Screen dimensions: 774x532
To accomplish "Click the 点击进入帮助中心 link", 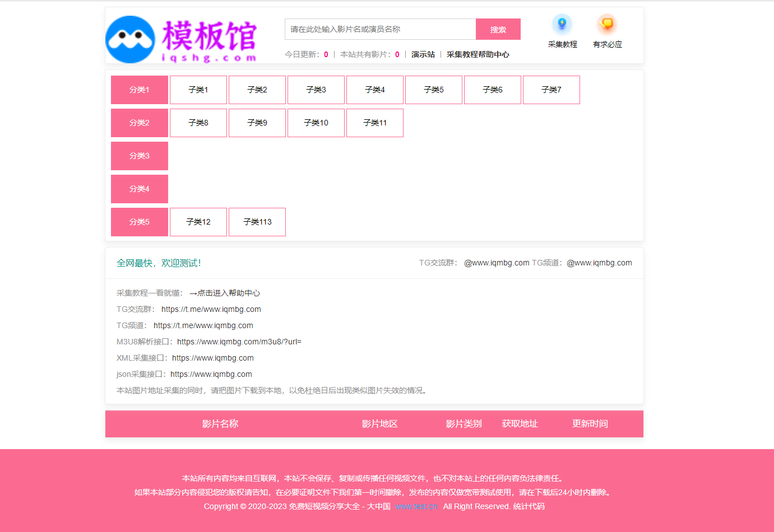I will pos(225,293).
